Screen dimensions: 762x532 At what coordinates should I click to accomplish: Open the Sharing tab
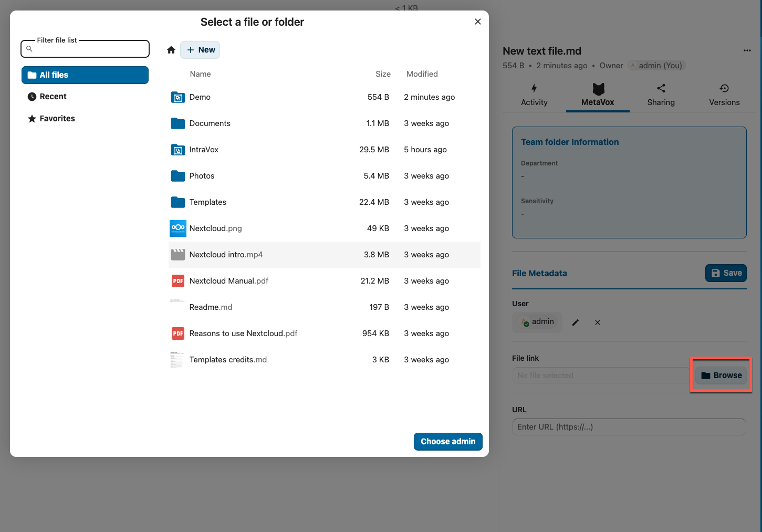coord(661,95)
